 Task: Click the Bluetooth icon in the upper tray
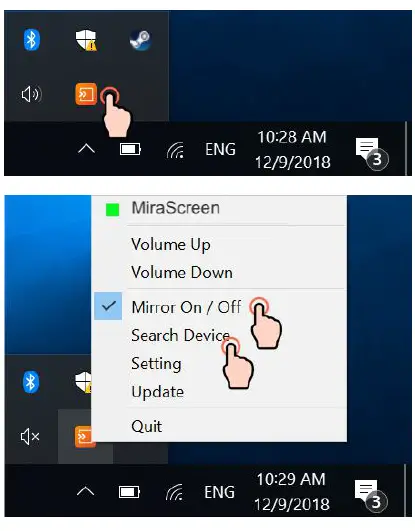[x=32, y=40]
